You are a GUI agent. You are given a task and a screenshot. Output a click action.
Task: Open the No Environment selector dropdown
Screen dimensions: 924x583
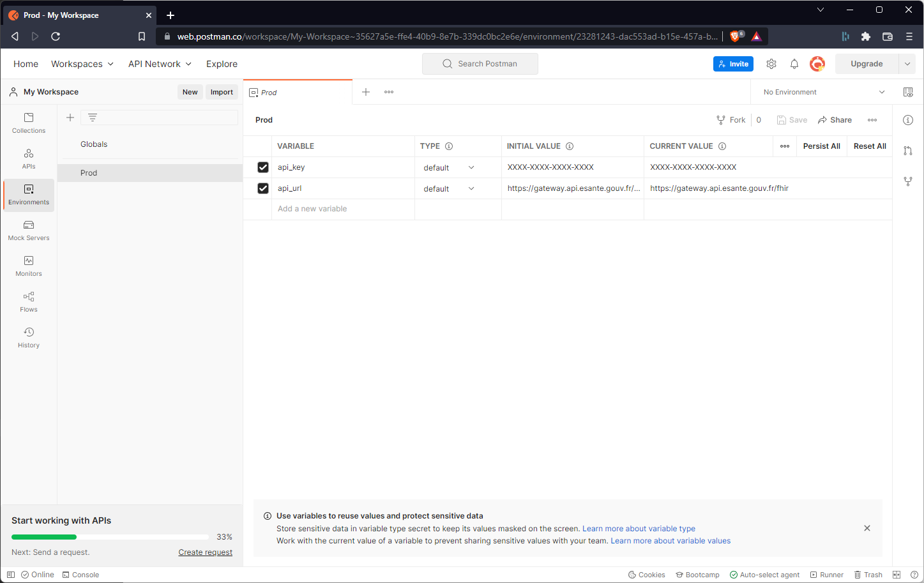point(824,92)
